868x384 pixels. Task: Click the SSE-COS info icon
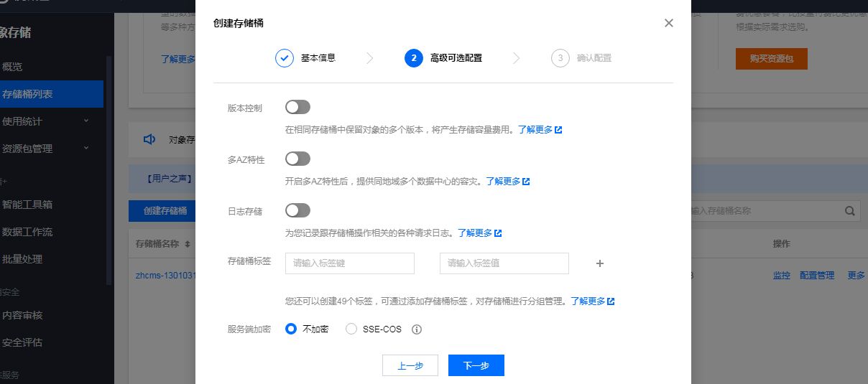(x=416, y=329)
